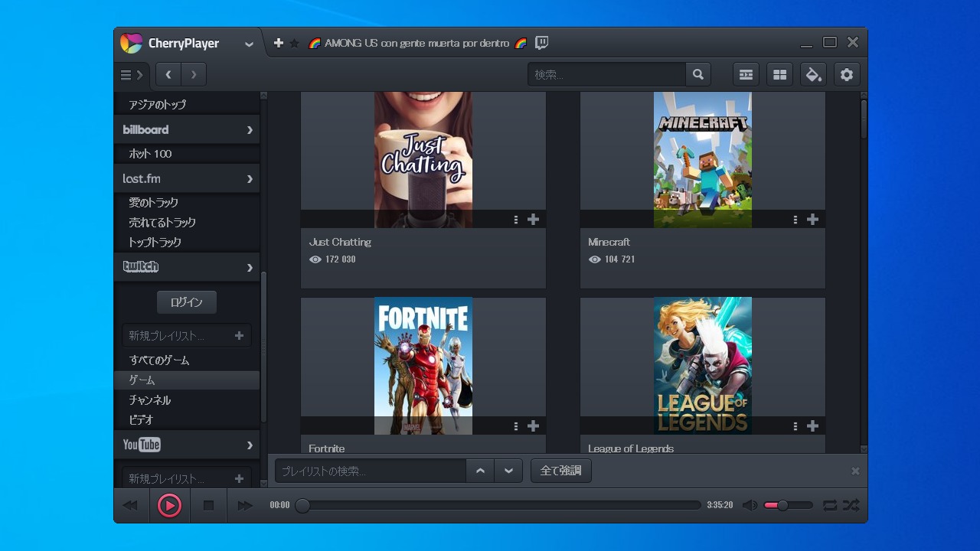Open League of Legends more options dots
The width and height of the screenshot is (980, 551).
click(x=795, y=426)
